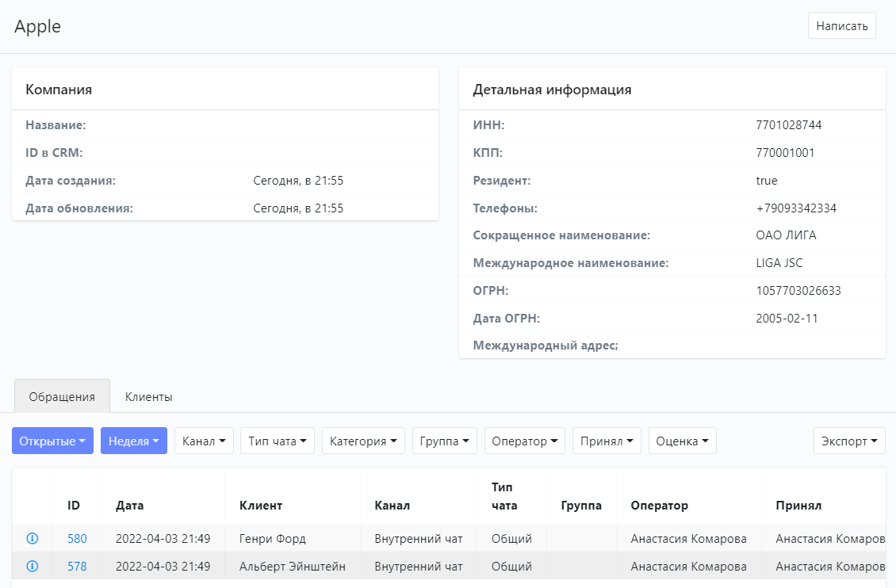Click operator Анастасия Комарова in row 578
The image size is (896, 588).
click(x=688, y=567)
